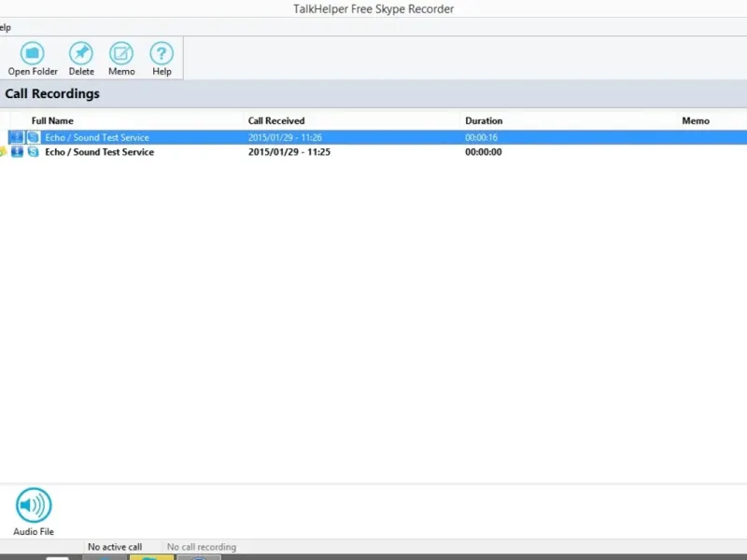747x560 pixels.
Task: Click the Help question mark icon
Action: click(x=162, y=53)
